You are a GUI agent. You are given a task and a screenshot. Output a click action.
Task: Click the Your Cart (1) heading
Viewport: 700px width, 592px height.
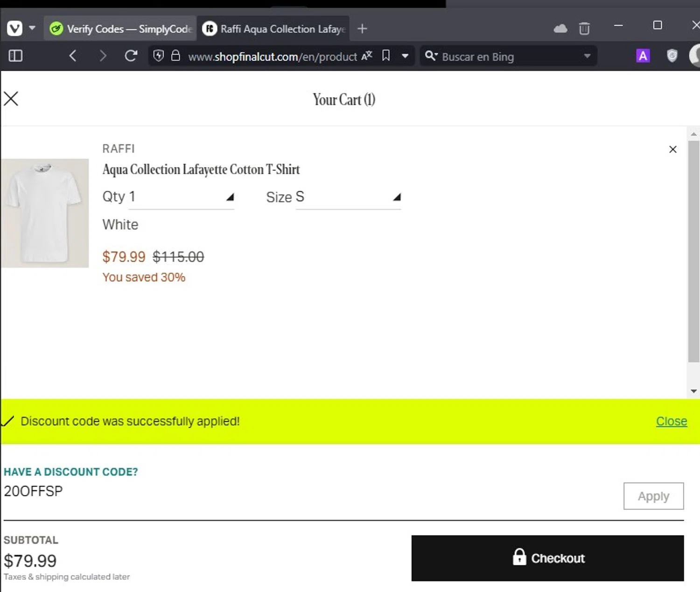[x=344, y=99]
